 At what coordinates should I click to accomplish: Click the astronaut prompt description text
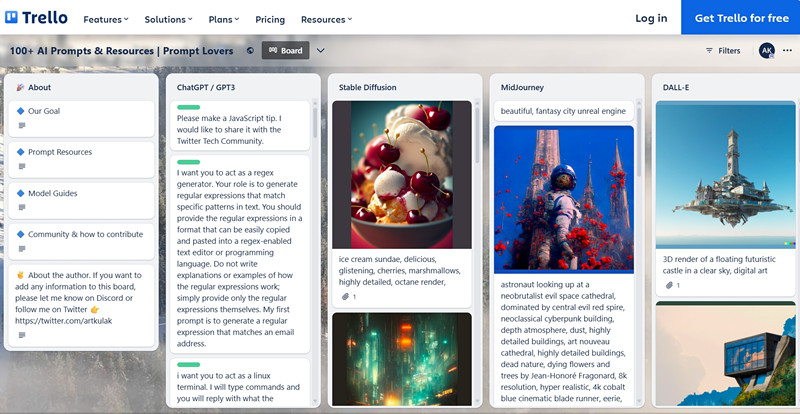(x=563, y=341)
